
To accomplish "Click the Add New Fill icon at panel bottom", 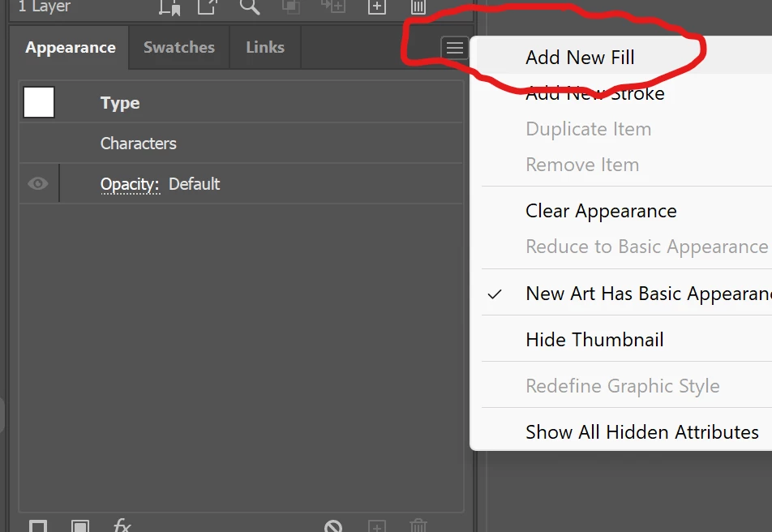I will [79, 526].
